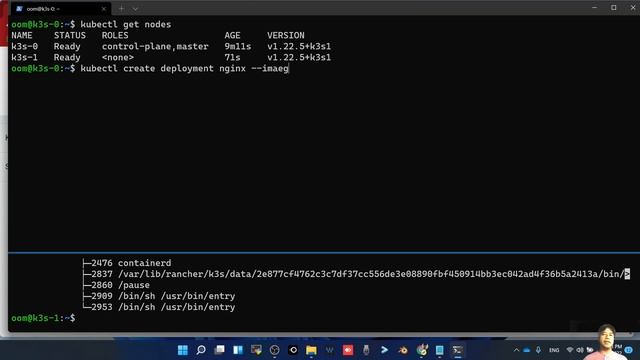Viewport: 640px width, 360px height.
Task: Click the AGE column header
Action: 232,36
